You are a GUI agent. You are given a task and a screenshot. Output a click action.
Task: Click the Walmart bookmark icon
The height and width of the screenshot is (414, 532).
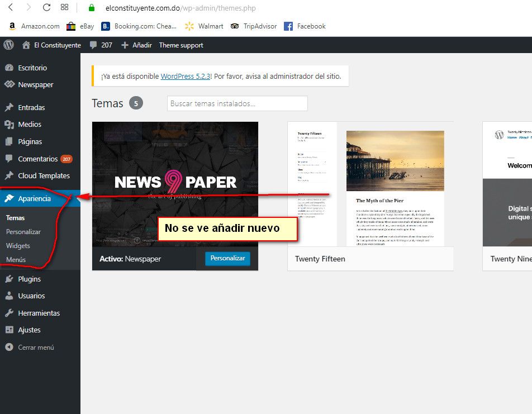tap(189, 26)
